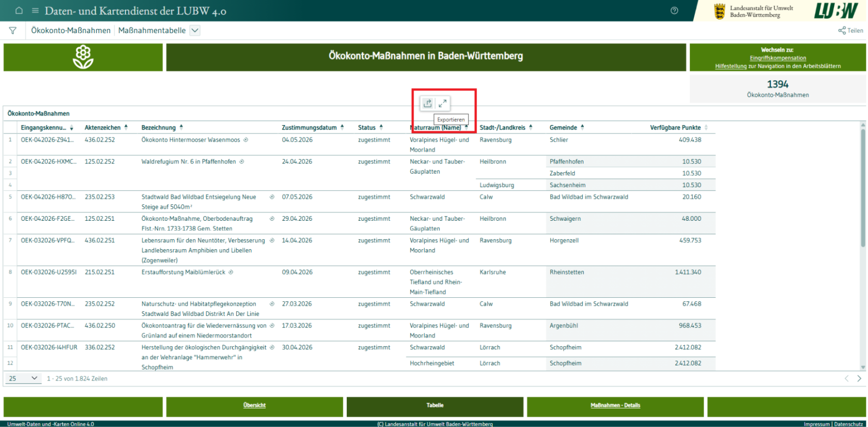
Task: Select points value 968.453
Action: [690, 326]
